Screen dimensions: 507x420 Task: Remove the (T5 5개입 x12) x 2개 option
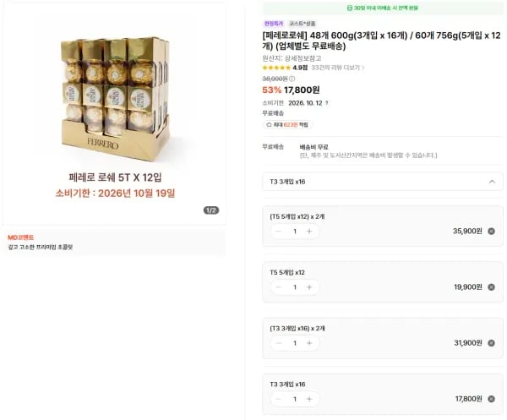[491, 232]
